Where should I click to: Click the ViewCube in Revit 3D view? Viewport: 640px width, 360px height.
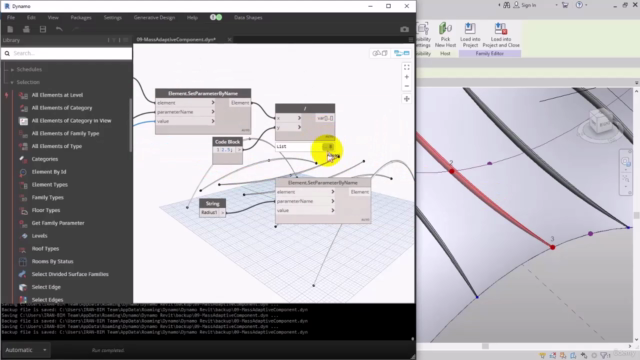pos(602,122)
